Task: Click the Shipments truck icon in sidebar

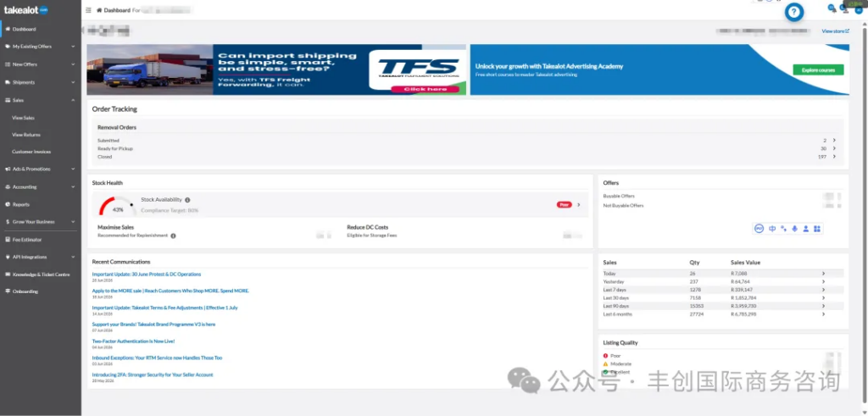Action: (x=7, y=82)
